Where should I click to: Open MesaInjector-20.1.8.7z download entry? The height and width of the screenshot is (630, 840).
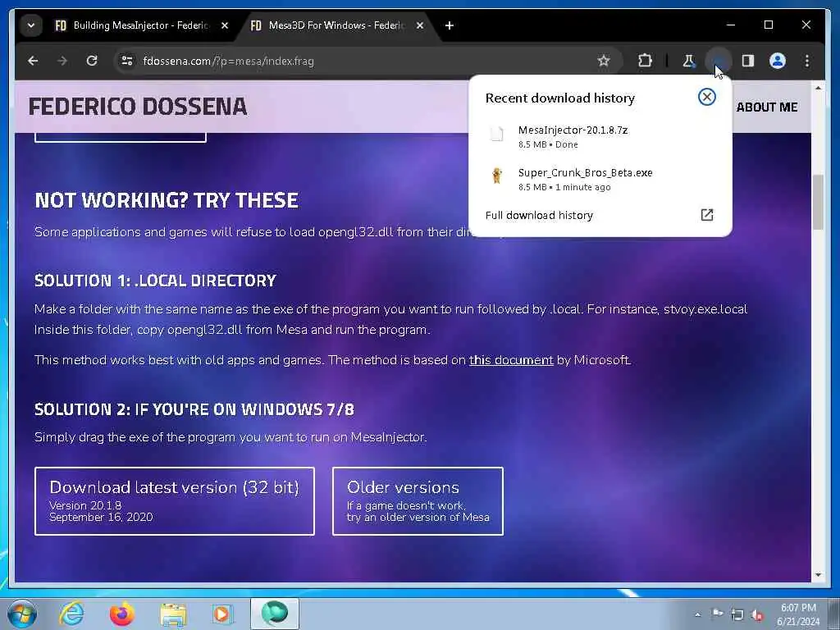(x=600, y=137)
